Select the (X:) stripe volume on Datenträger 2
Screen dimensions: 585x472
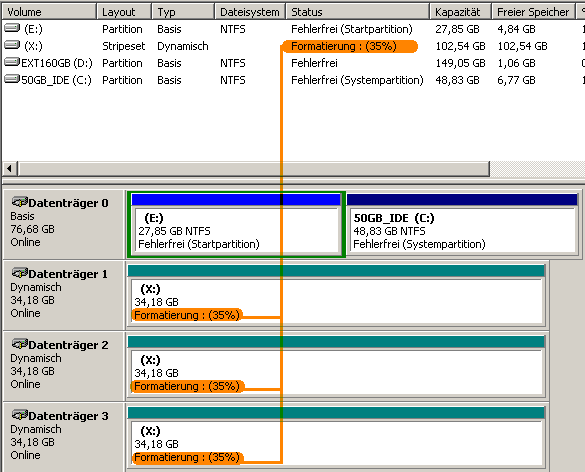[x=336, y=373]
